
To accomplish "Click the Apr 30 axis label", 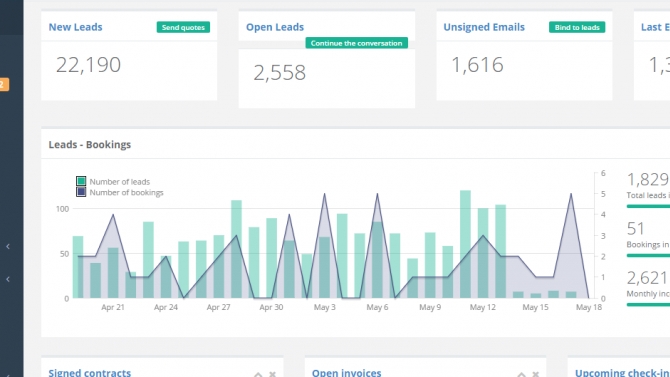I will click(x=271, y=307).
